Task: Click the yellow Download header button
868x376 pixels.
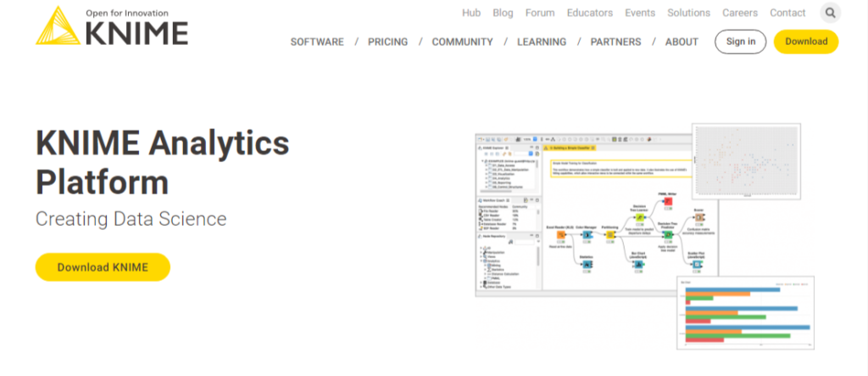Action: (x=806, y=42)
